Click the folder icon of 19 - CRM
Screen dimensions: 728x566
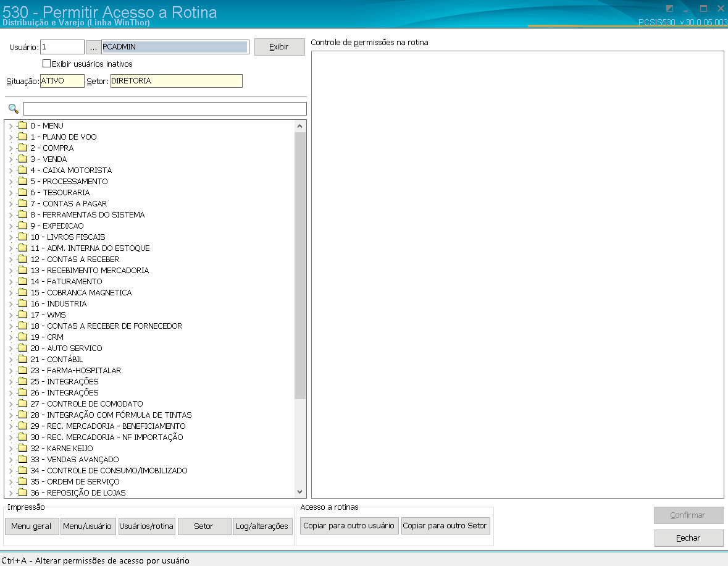coord(22,337)
